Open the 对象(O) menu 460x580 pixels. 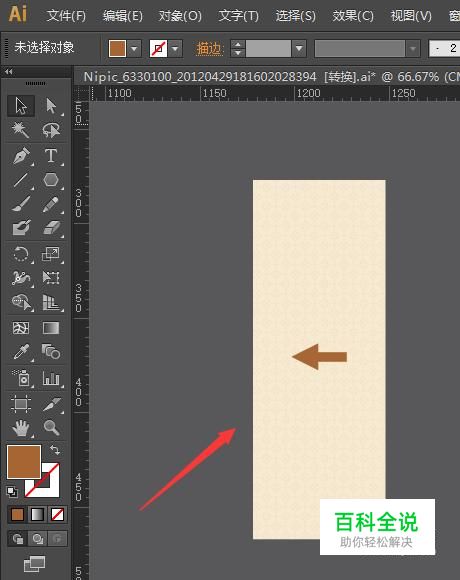180,16
